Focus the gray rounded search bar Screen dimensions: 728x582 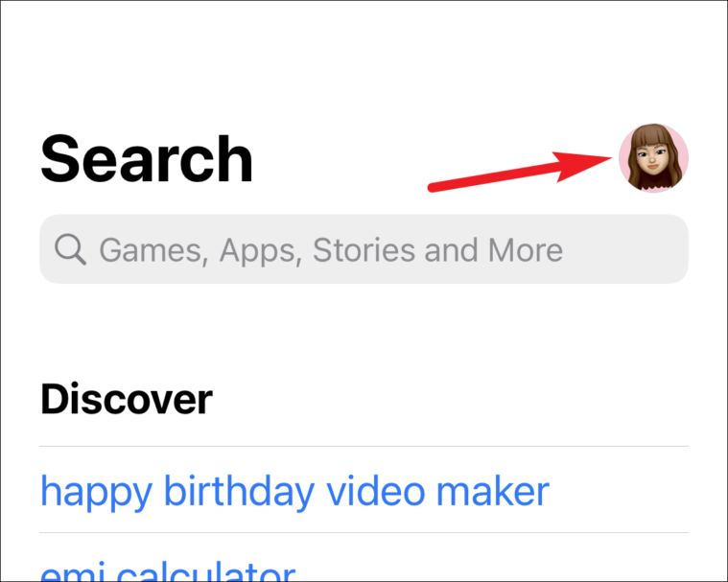tap(364, 249)
